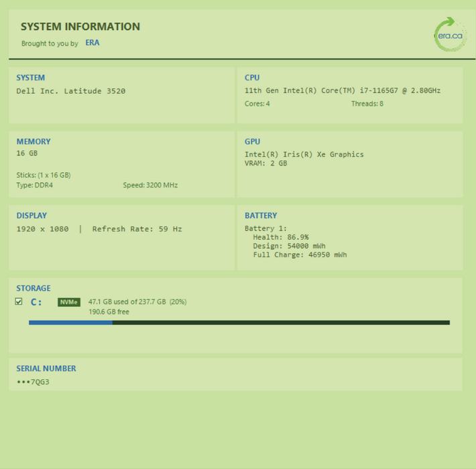Click the NVMe drive type badge
This screenshot has height=469, width=476.
69,302
